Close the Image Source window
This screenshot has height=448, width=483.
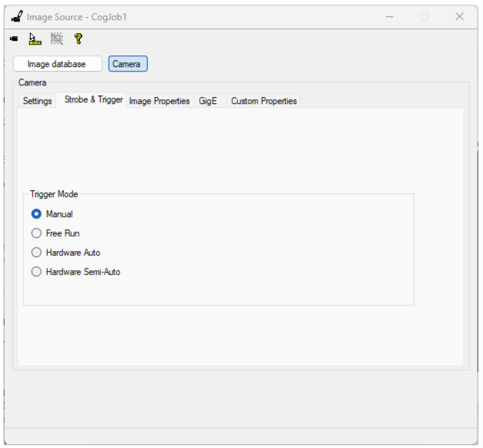pyautogui.click(x=460, y=17)
